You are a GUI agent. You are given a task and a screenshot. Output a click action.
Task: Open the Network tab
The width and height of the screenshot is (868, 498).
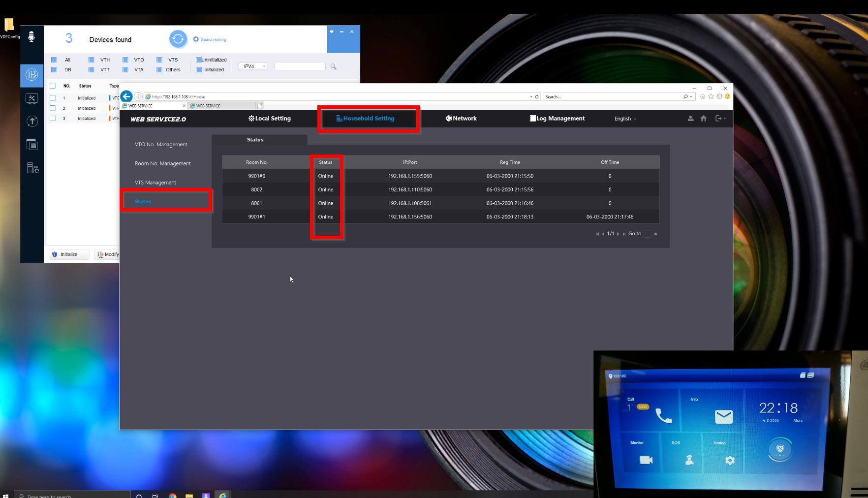[x=461, y=119]
